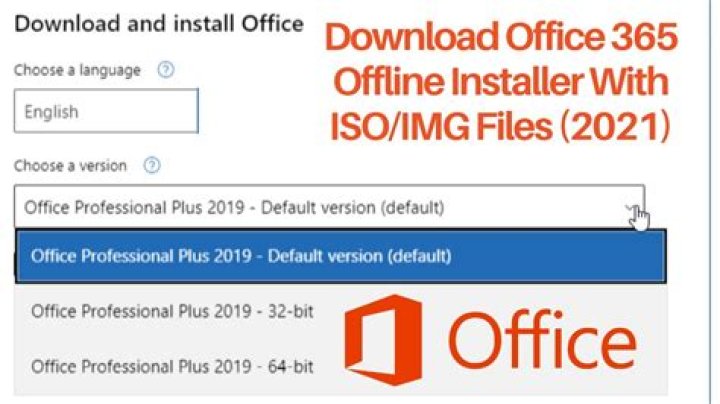Click the help icon beside Choose a language
720x404 pixels.
click(166, 70)
